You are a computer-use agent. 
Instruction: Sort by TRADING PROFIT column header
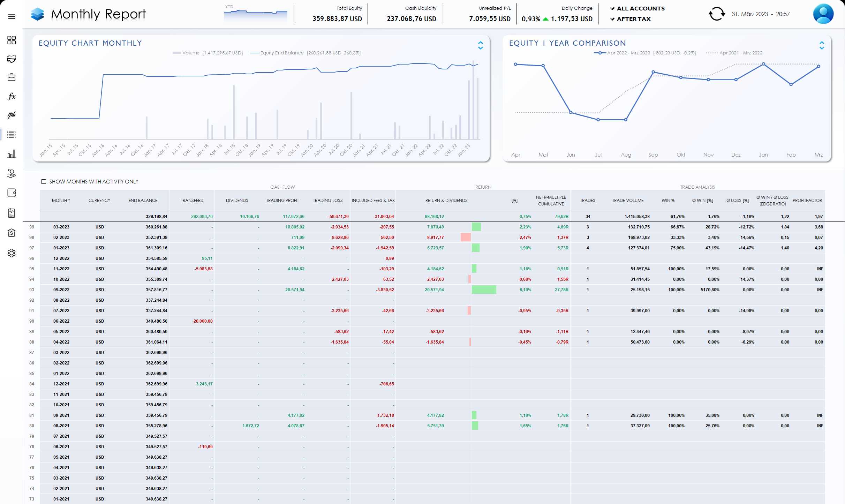click(282, 200)
